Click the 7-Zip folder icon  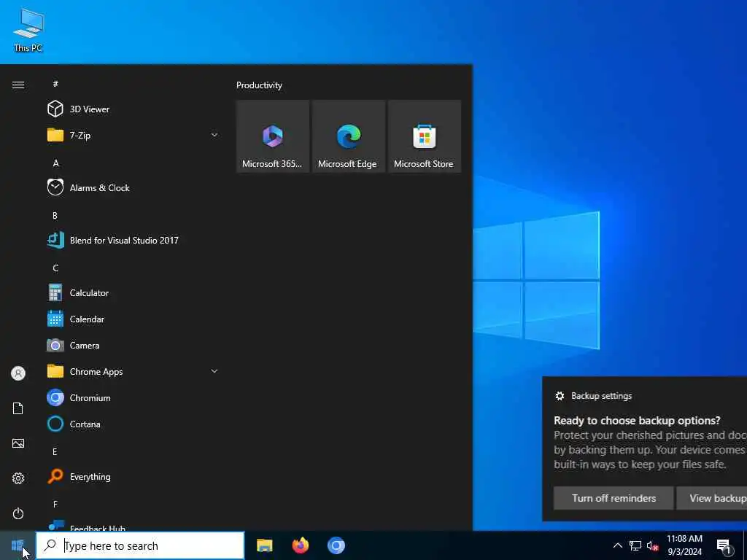click(55, 135)
